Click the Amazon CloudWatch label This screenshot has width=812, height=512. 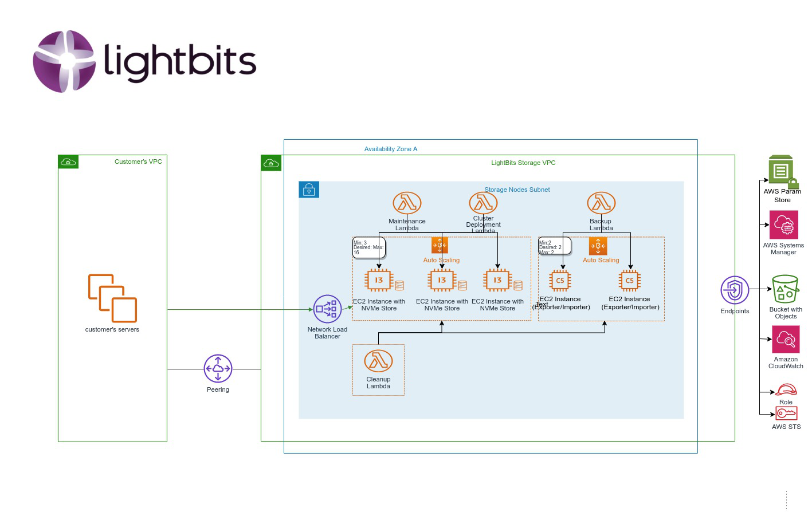pyautogui.click(x=786, y=363)
